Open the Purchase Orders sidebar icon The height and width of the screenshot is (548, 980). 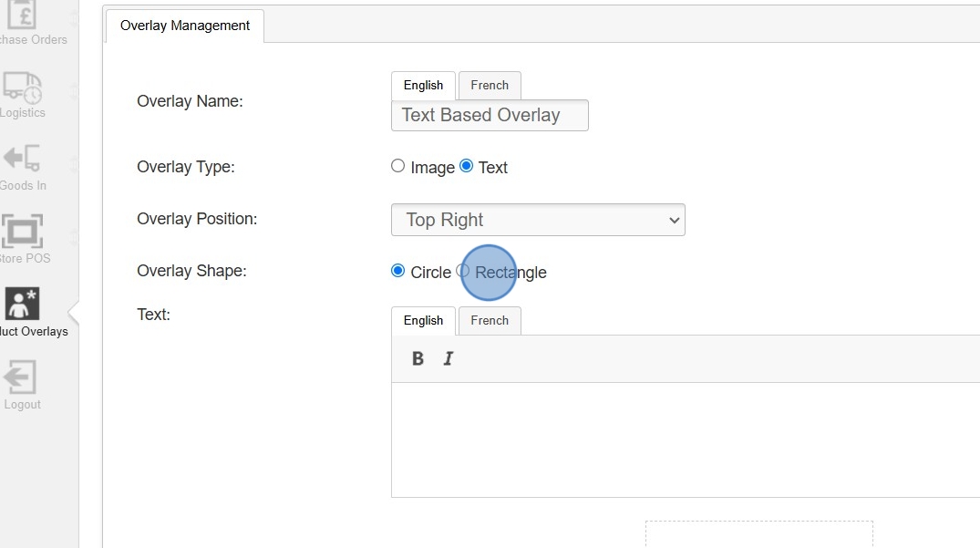coord(22,16)
